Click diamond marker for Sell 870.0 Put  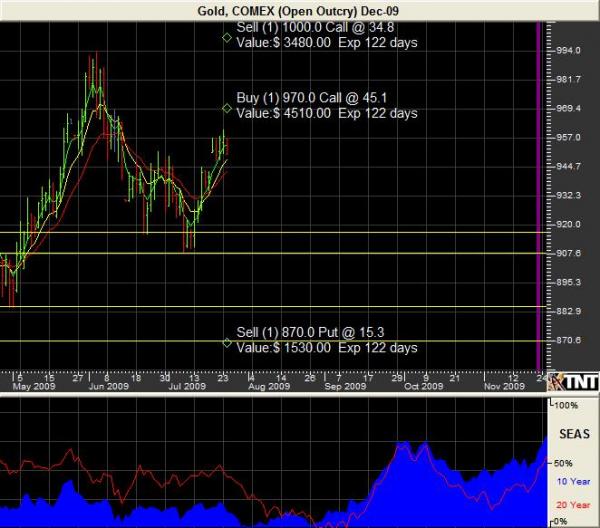click(x=227, y=342)
